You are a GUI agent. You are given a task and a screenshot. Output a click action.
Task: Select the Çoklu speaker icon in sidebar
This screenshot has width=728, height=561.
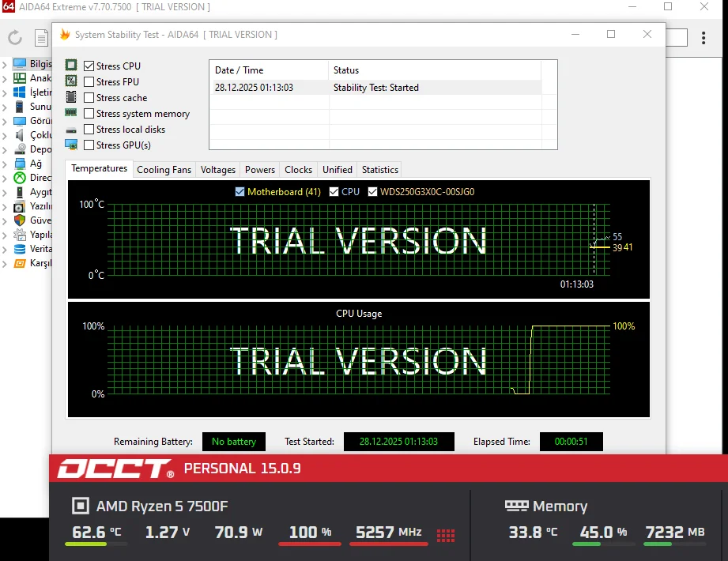[20, 135]
